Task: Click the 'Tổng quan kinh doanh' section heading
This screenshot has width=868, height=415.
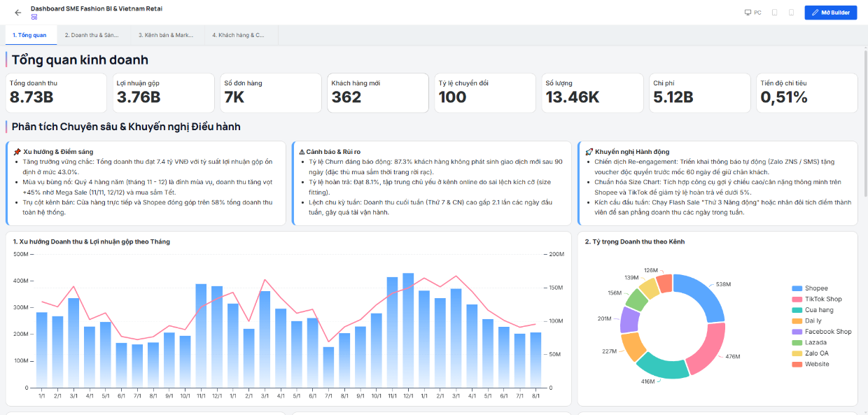Action: pyautogui.click(x=80, y=60)
